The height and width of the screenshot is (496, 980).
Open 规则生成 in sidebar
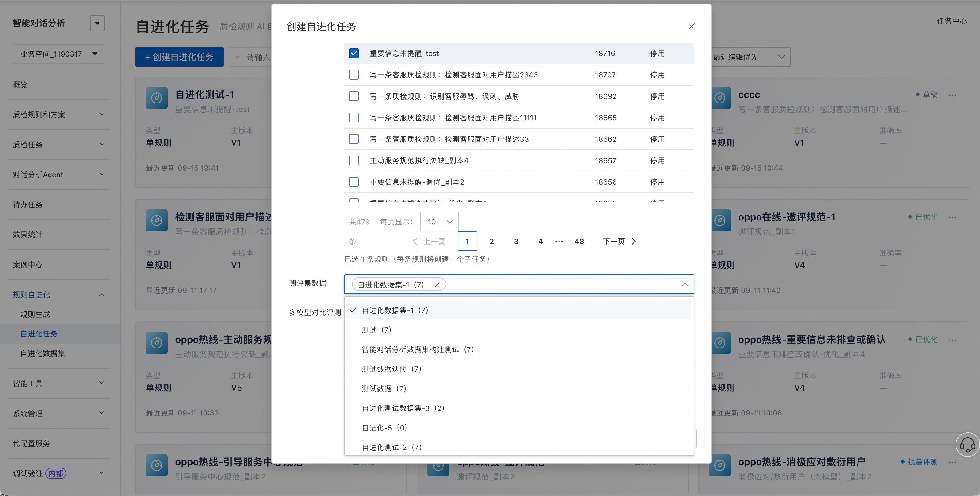tap(35, 314)
